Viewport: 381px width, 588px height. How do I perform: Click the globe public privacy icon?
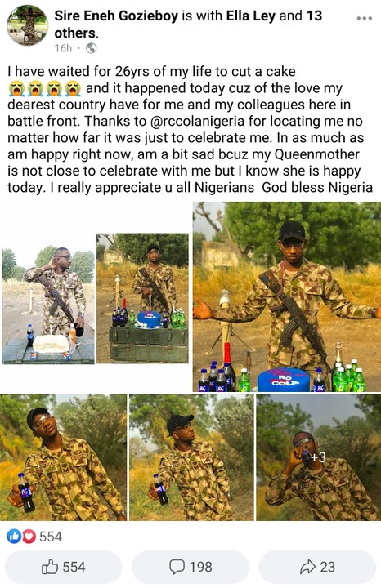[92, 48]
